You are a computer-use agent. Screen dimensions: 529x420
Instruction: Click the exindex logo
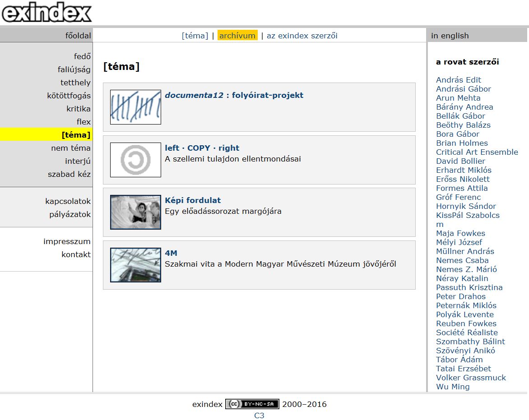[45, 12]
